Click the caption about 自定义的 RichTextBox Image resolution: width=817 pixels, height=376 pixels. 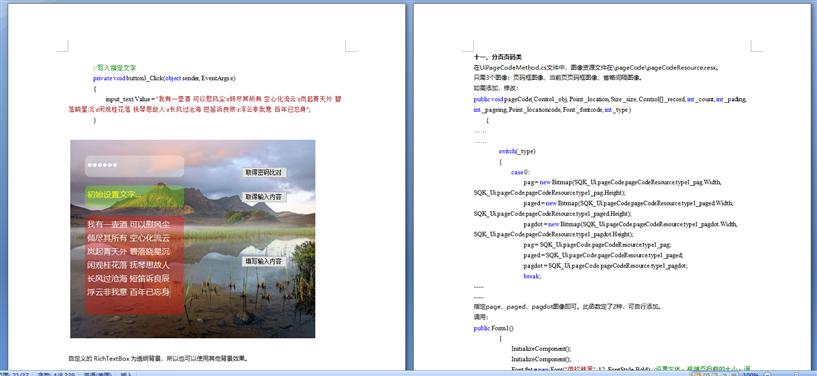[158, 359]
